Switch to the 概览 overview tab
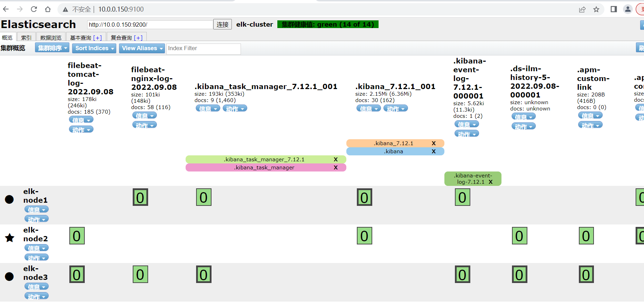 click(7, 38)
